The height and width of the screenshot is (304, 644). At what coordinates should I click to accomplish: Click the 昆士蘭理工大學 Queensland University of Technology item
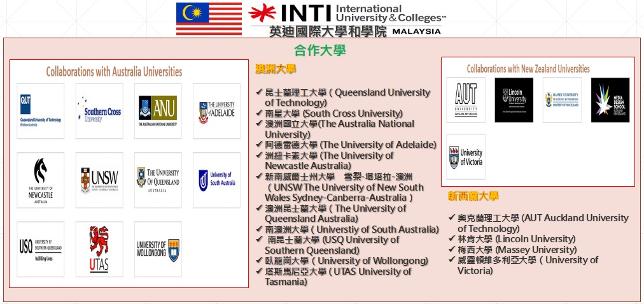click(x=342, y=98)
